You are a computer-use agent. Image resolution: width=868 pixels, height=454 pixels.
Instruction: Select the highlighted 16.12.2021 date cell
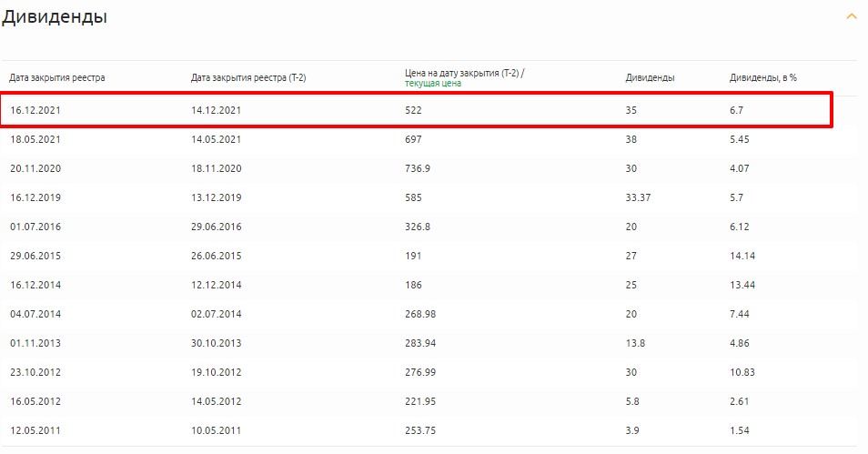[35, 110]
